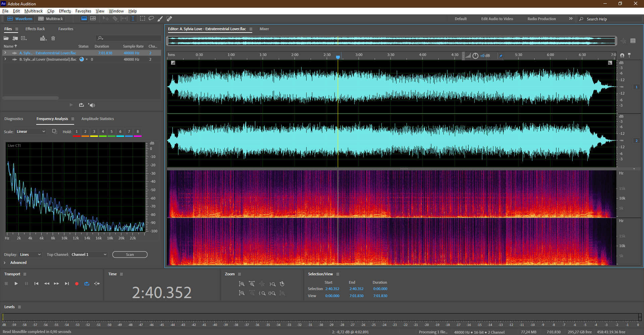Toggle Hold button 1 in Frequency Analysis
Screen dimensions: 644x335
coord(76,132)
